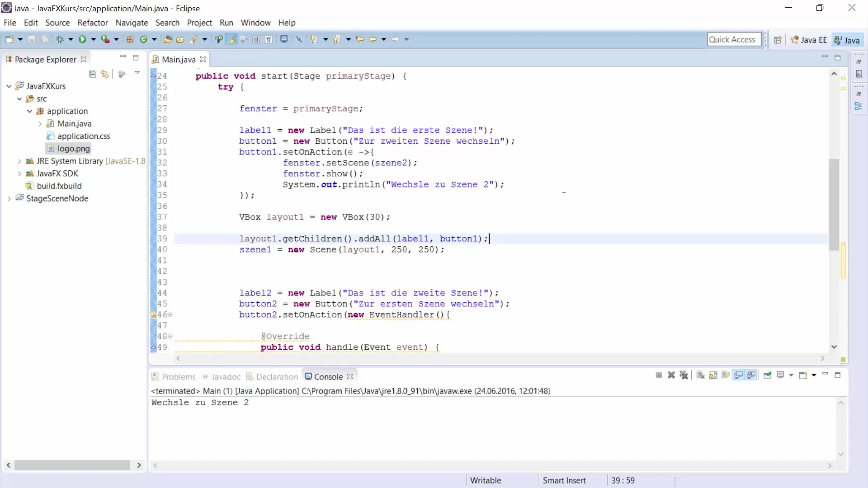868x488 pixels.
Task: Click the Save All icon
Action: click(44, 39)
